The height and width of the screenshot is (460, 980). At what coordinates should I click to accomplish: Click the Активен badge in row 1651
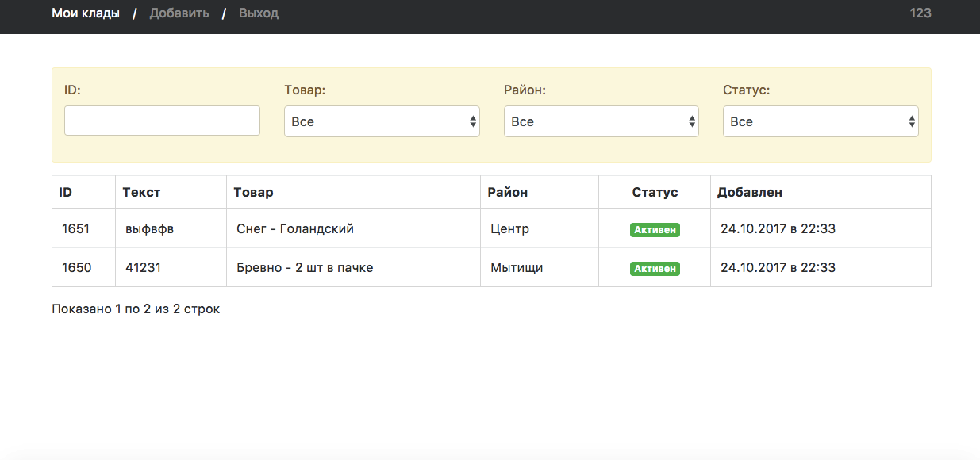click(x=655, y=230)
